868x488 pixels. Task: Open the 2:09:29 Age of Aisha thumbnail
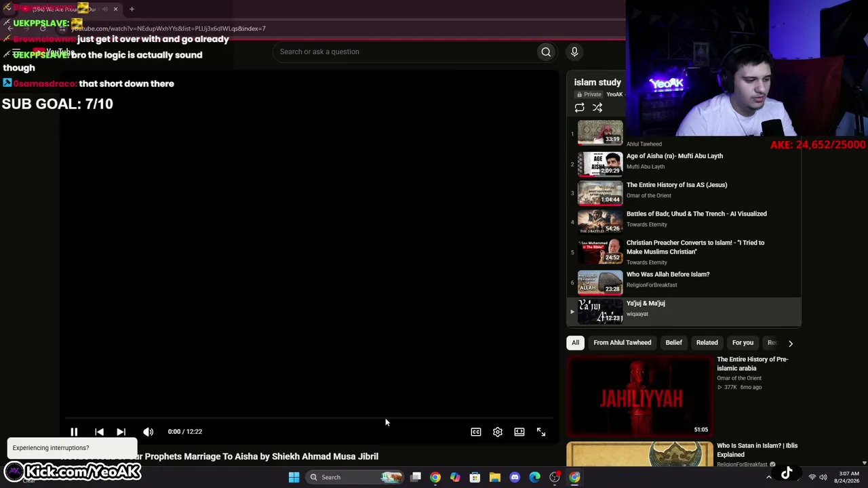point(600,164)
